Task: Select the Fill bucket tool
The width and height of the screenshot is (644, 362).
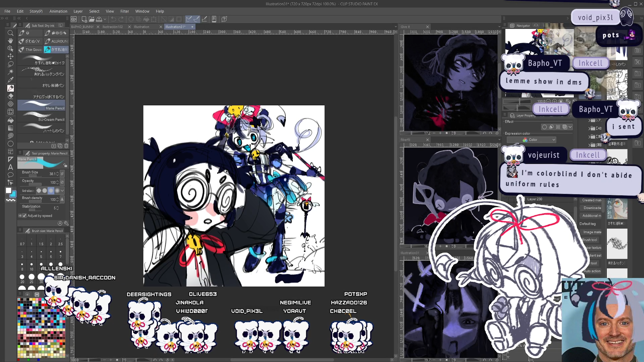Action: tap(10, 120)
